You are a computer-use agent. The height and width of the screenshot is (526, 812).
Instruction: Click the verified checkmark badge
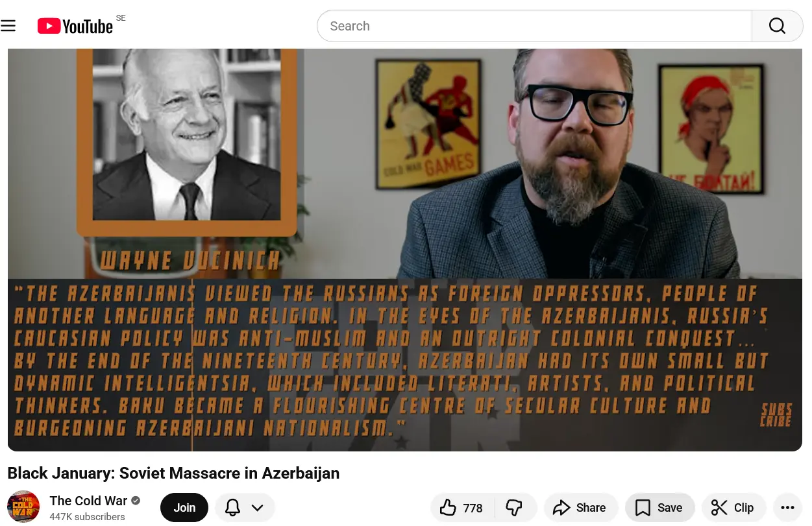[x=136, y=501]
